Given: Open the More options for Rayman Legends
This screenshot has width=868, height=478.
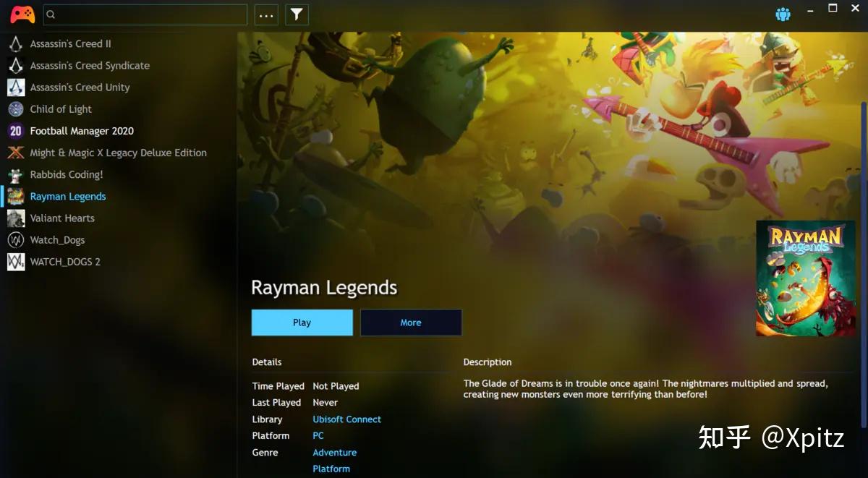Looking at the screenshot, I should point(411,323).
